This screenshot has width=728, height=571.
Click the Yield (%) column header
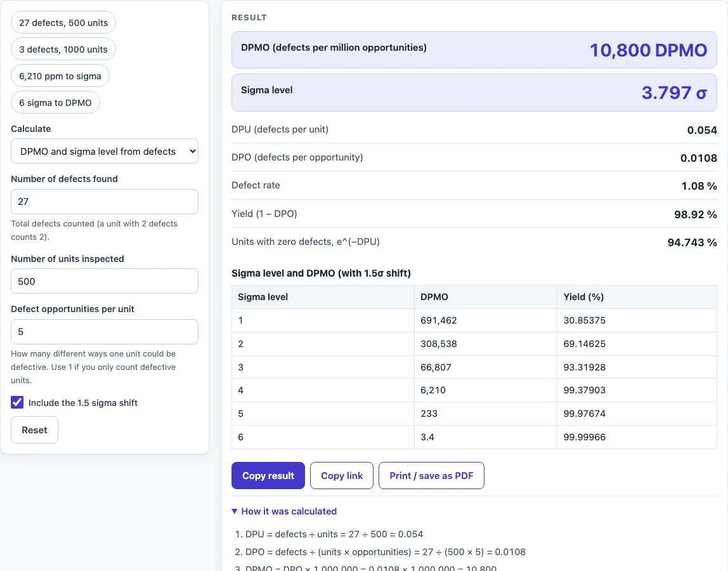[x=637, y=297]
